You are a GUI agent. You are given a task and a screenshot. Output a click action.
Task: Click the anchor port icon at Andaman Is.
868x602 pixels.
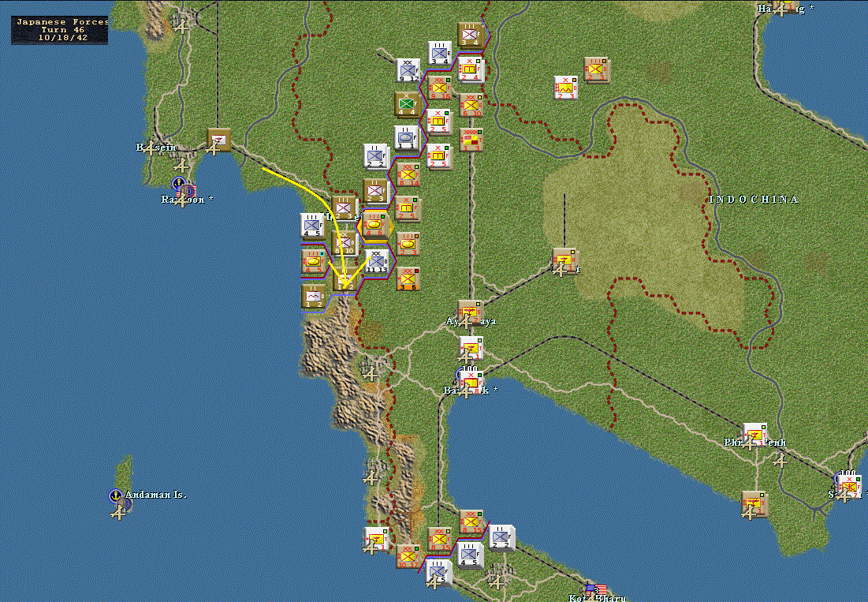pyautogui.click(x=115, y=495)
